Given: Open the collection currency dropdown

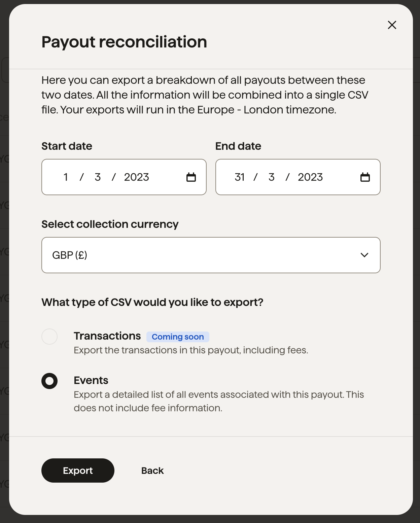Looking at the screenshot, I should click(x=211, y=255).
